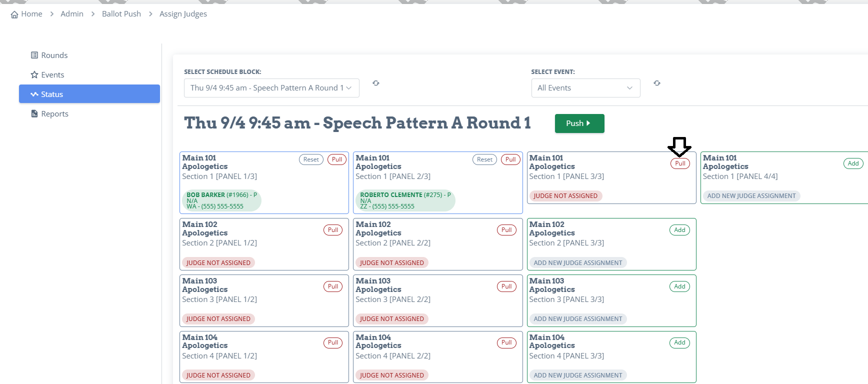
Task: Reset Main 101 Section 1 Panel 1/3
Action: [311, 159]
